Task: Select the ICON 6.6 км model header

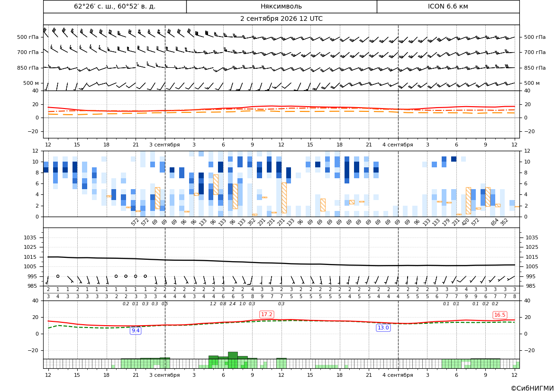Action: tap(448, 6)
